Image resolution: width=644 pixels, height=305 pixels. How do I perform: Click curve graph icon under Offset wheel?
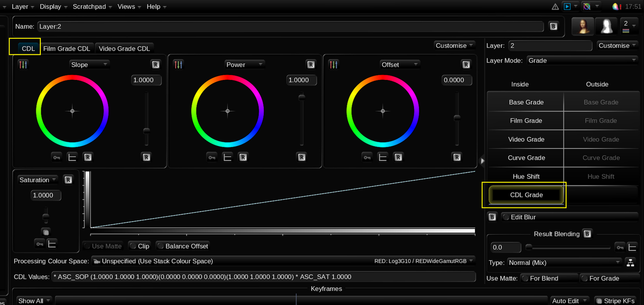click(383, 157)
